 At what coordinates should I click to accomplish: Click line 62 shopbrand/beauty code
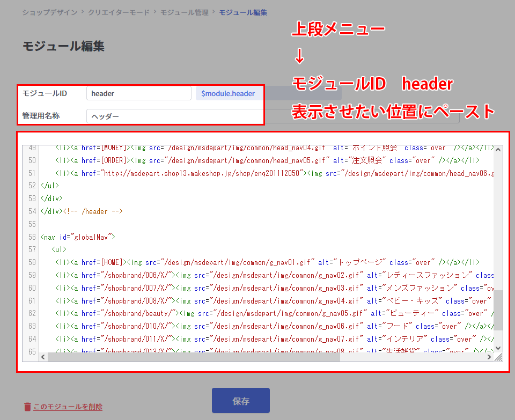274,313
